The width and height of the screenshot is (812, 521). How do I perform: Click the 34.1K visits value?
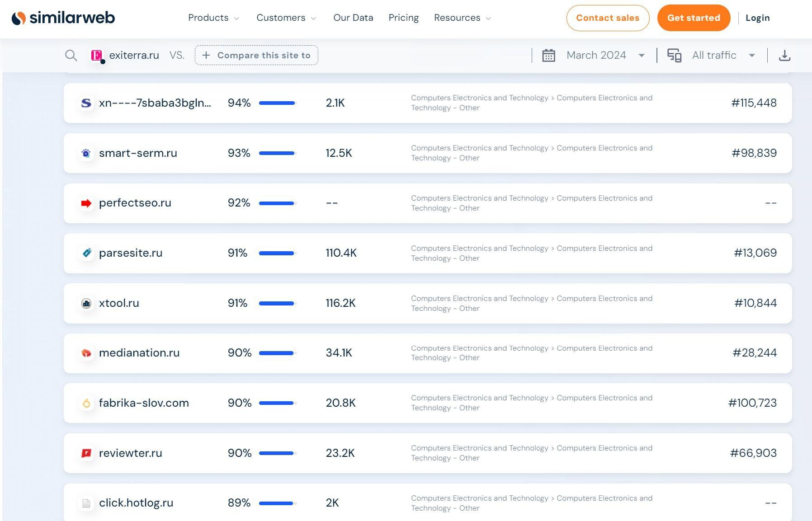point(339,353)
